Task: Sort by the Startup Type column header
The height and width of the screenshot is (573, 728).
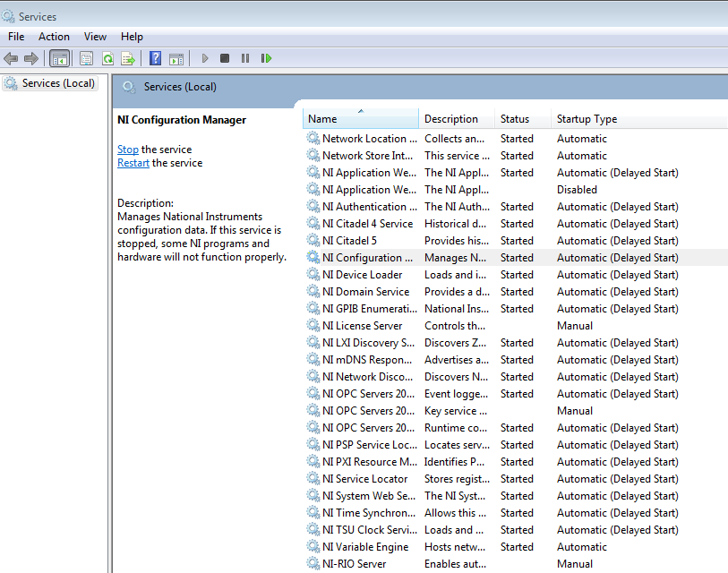Action: tap(639, 119)
